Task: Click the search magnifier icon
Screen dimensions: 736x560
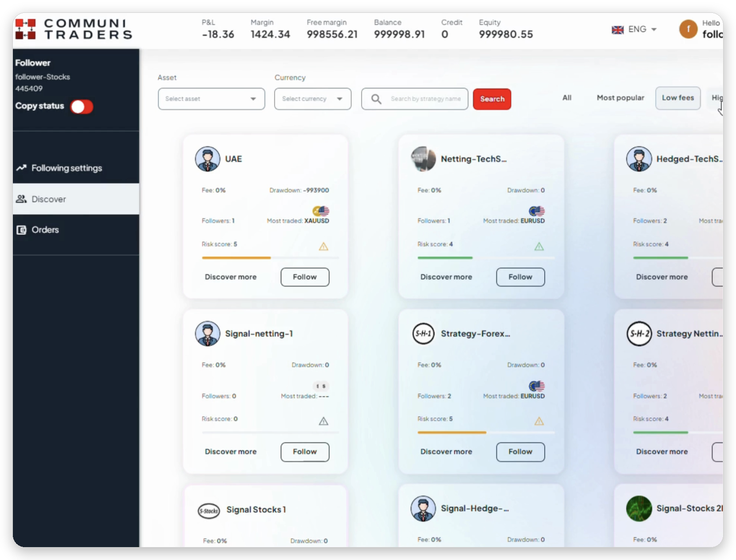Action: pyautogui.click(x=376, y=99)
